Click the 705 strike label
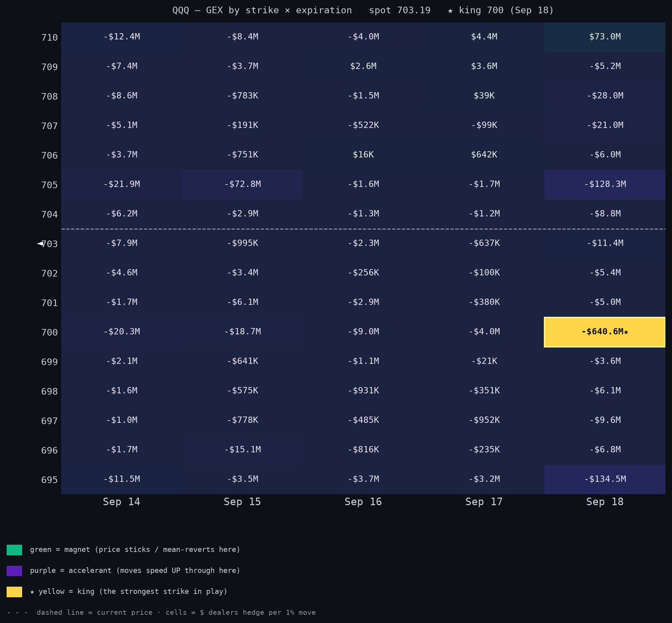Image resolution: width=672 pixels, height=623 pixels. 49,185
